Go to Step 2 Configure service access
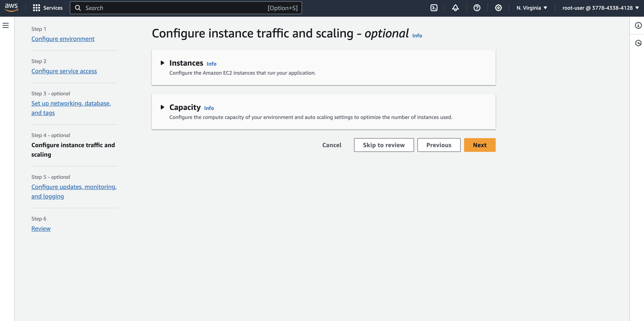The width and height of the screenshot is (644, 321). [x=64, y=71]
